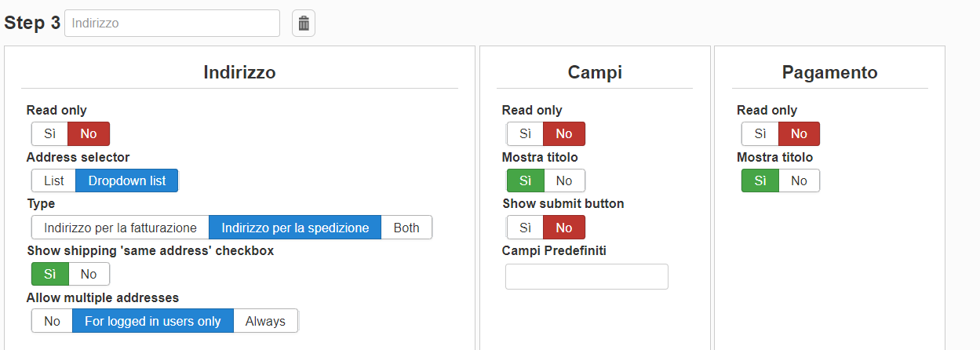Choose Dropdown list address selector

(127, 180)
